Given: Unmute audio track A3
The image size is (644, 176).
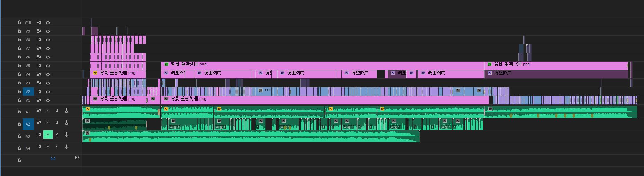Looking at the screenshot, I should click(48, 135).
